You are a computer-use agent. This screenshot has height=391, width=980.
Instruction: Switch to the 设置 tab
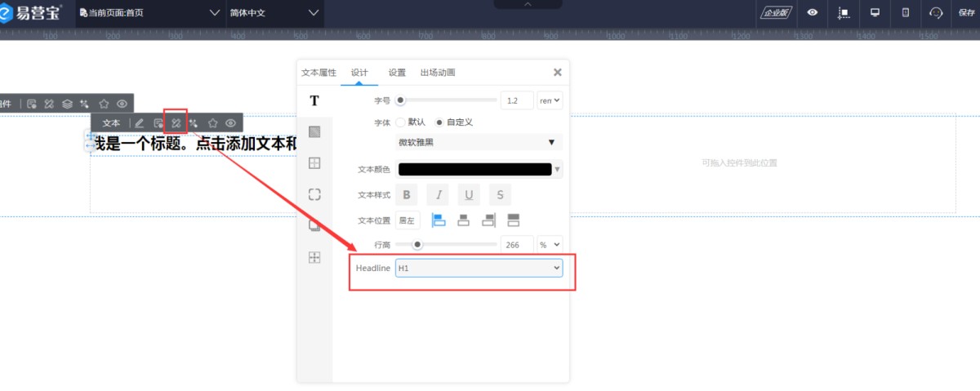point(397,73)
